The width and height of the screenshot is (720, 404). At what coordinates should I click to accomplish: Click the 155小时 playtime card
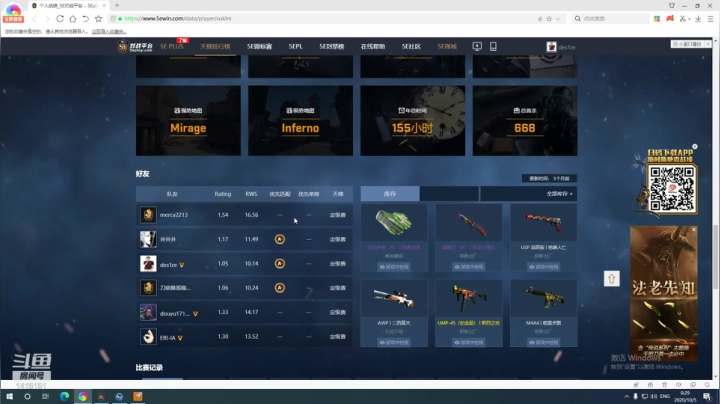point(412,121)
